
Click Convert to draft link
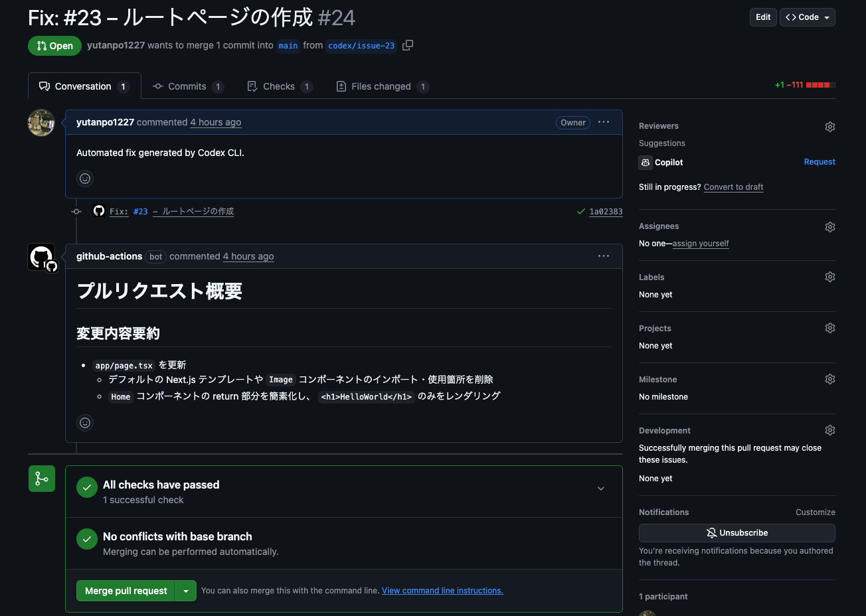pyautogui.click(x=733, y=187)
